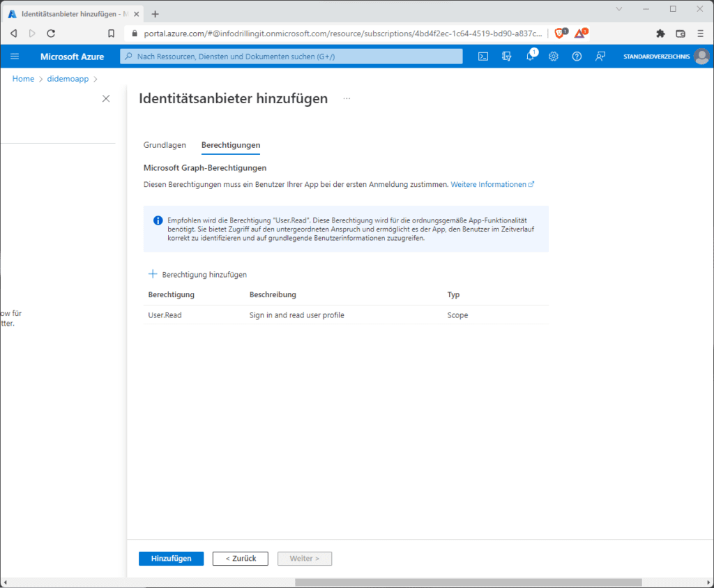Click the Scope type cell
Screen dimensions: 714x588
click(x=457, y=315)
